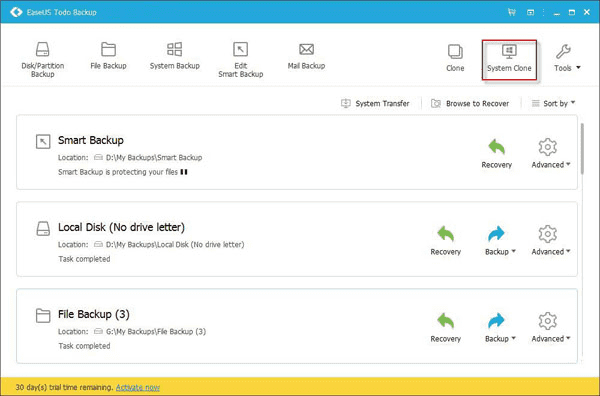
Task: Launch System Clone
Action: [x=509, y=60]
